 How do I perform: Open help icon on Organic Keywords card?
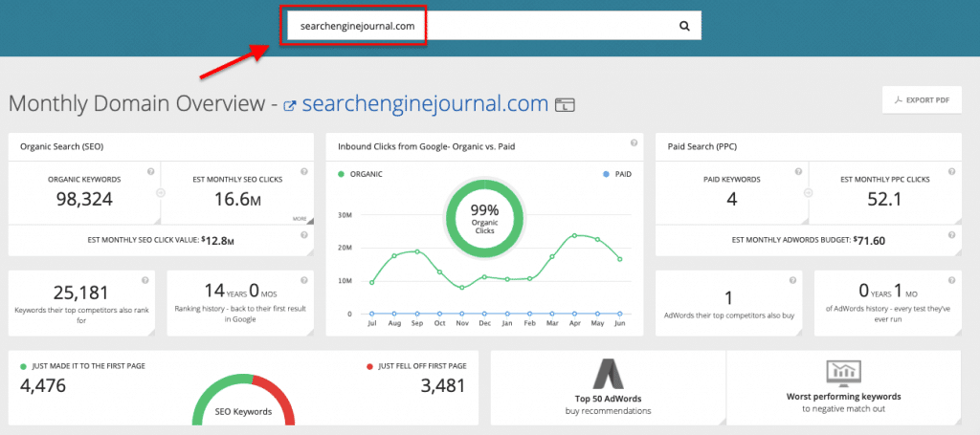[151, 171]
